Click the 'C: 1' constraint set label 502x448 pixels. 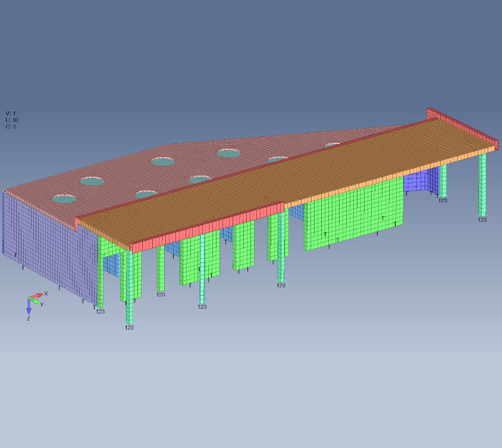point(11,126)
